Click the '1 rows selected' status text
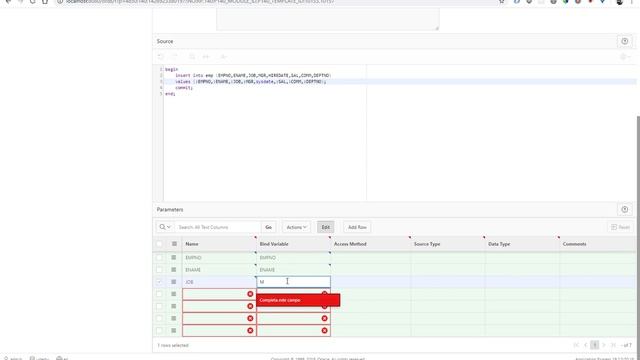Viewport: 640px width, 360px height. point(173,345)
